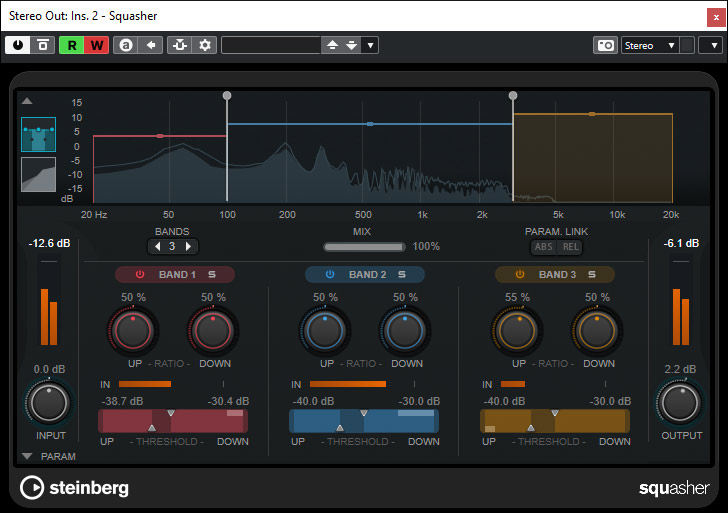This screenshot has width=728, height=513.
Task: Select the spectrum curve view thumbnail
Action: pyautogui.click(x=38, y=174)
